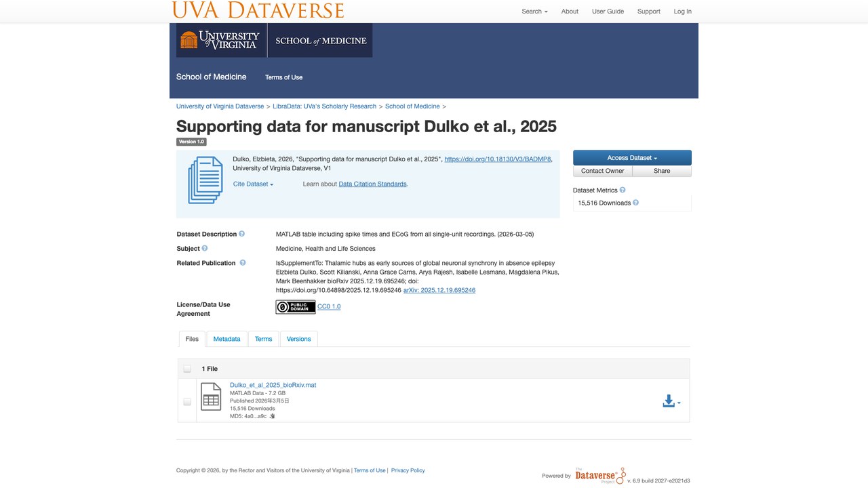
Task: Click the Dataset Metrics help icon
Action: tap(623, 190)
